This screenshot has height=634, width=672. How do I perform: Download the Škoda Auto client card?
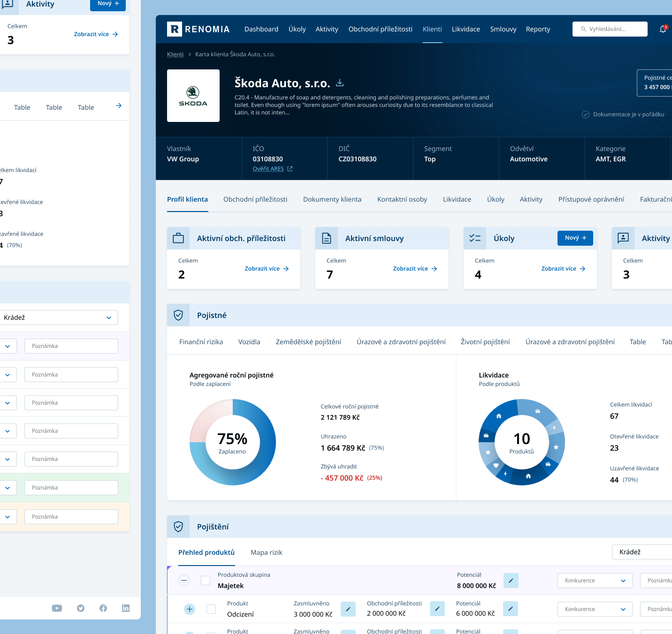click(x=340, y=83)
